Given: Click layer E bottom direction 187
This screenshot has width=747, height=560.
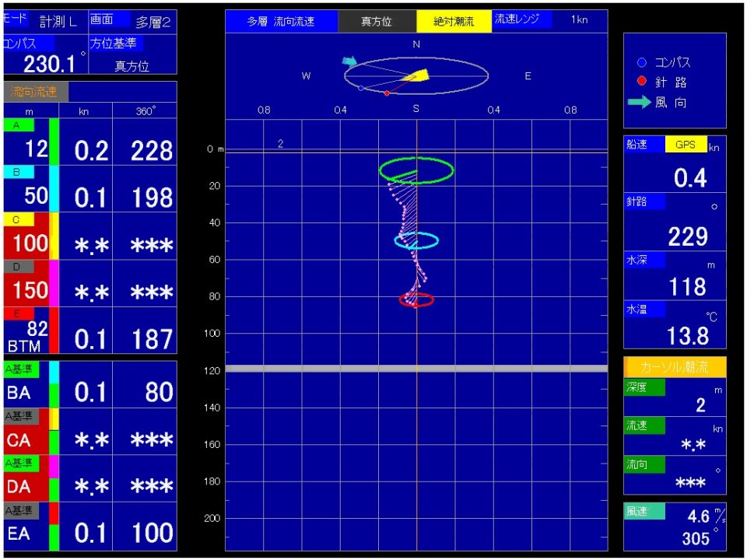Looking at the screenshot, I should pyautogui.click(x=152, y=340).
